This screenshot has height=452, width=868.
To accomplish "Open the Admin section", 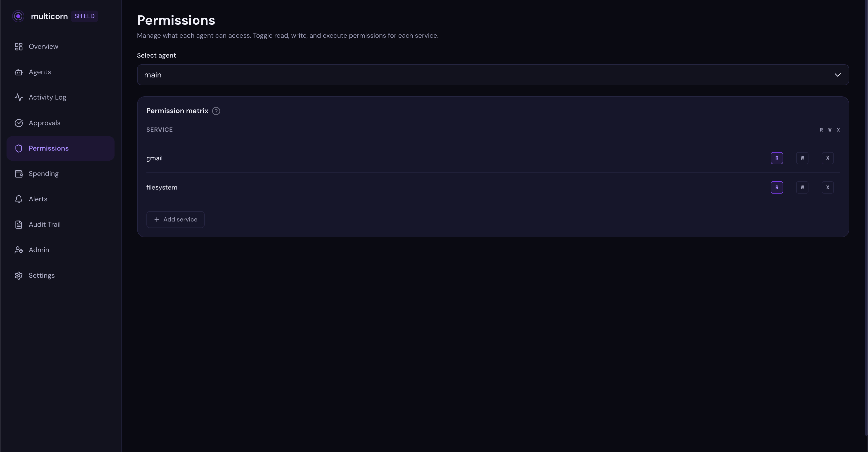I will coord(38,250).
